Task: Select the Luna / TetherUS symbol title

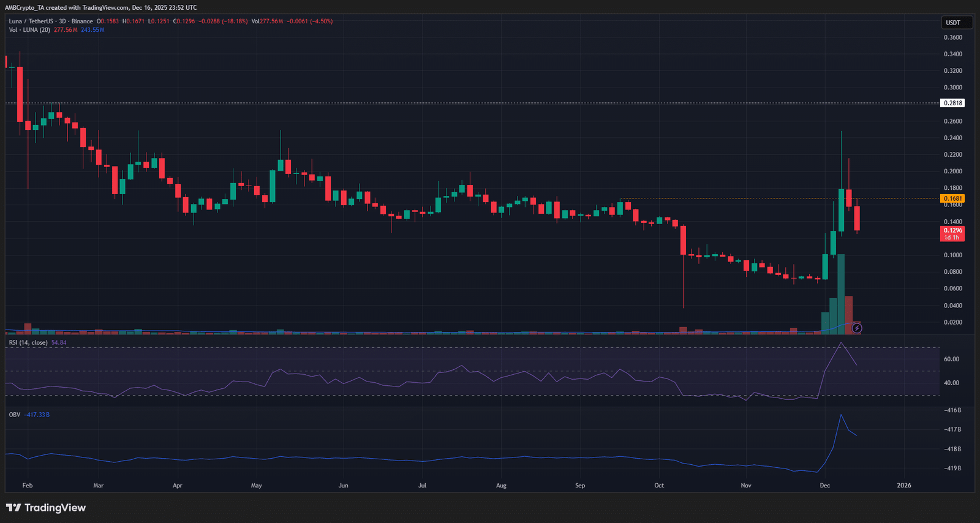Action: 51,21
